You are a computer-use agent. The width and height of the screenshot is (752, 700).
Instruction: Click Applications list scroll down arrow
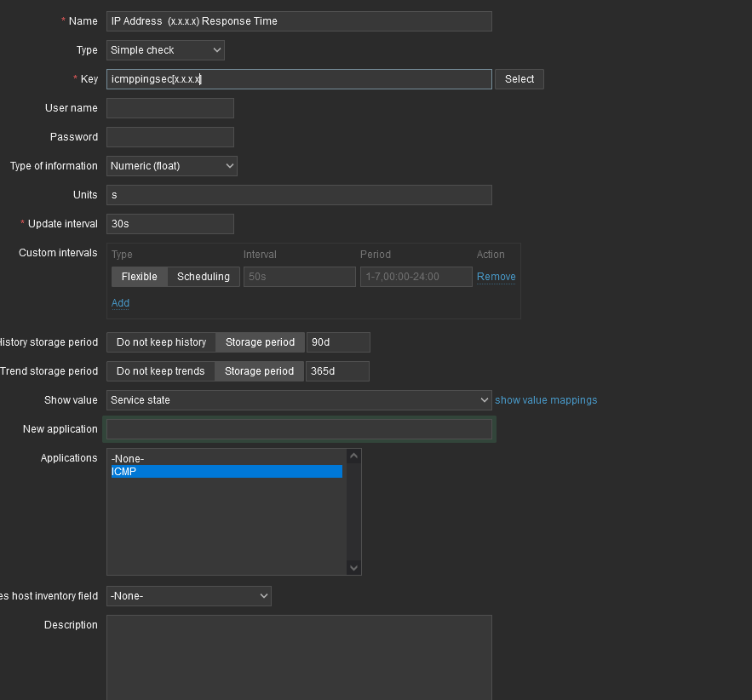point(354,568)
